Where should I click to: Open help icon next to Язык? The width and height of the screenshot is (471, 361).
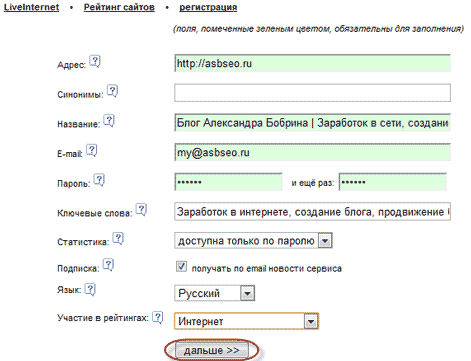tap(90, 289)
